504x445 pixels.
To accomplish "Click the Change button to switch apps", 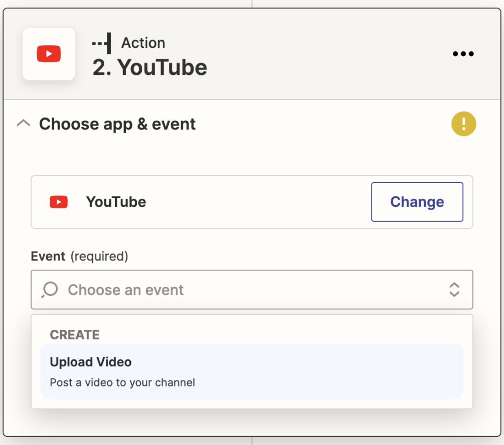I will pyautogui.click(x=417, y=202).
